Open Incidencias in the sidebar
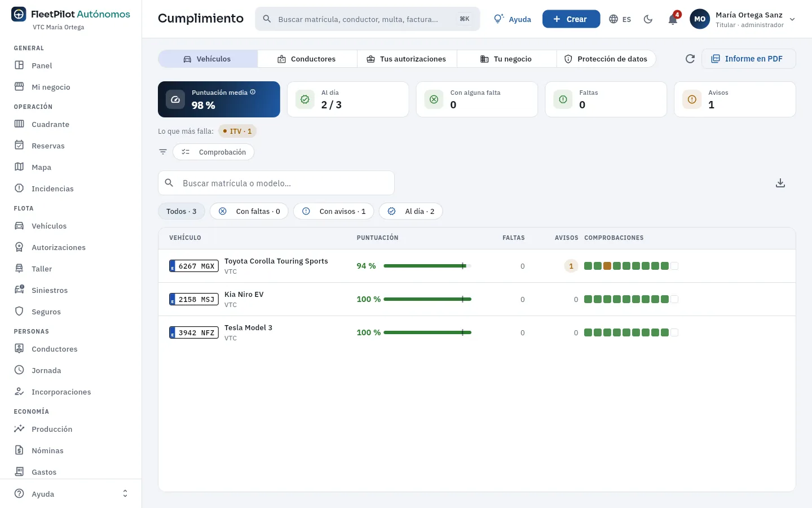The image size is (812, 508). tap(70, 189)
